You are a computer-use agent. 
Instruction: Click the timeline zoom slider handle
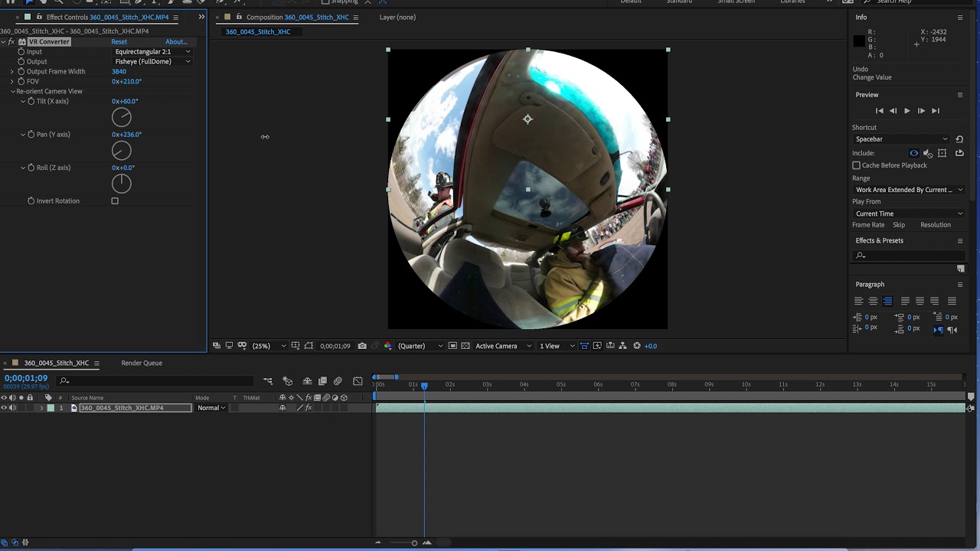pyautogui.click(x=414, y=543)
